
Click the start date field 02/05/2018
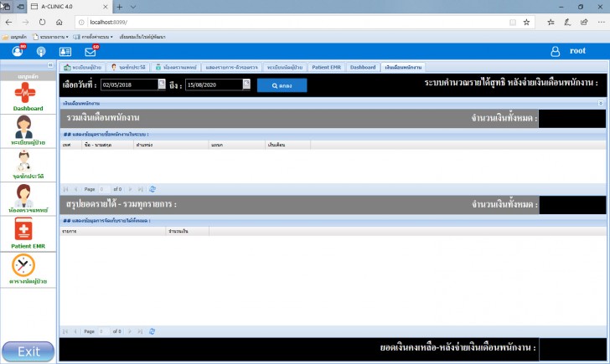(x=129, y=85)
